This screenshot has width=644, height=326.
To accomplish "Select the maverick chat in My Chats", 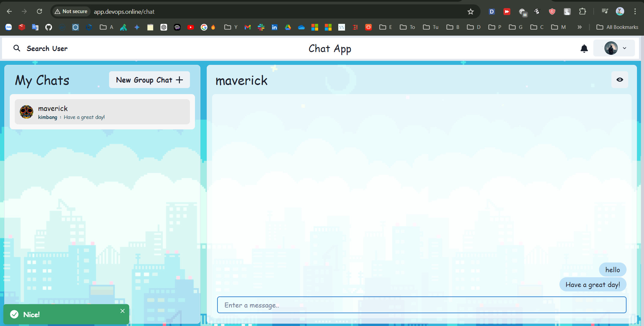I will point(102,112).
